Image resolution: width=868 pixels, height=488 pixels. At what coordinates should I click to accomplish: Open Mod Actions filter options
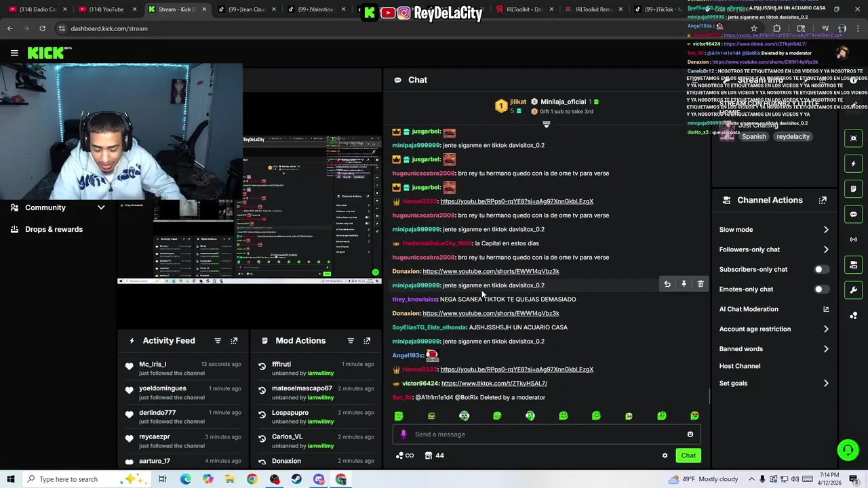tap(351, 341)
